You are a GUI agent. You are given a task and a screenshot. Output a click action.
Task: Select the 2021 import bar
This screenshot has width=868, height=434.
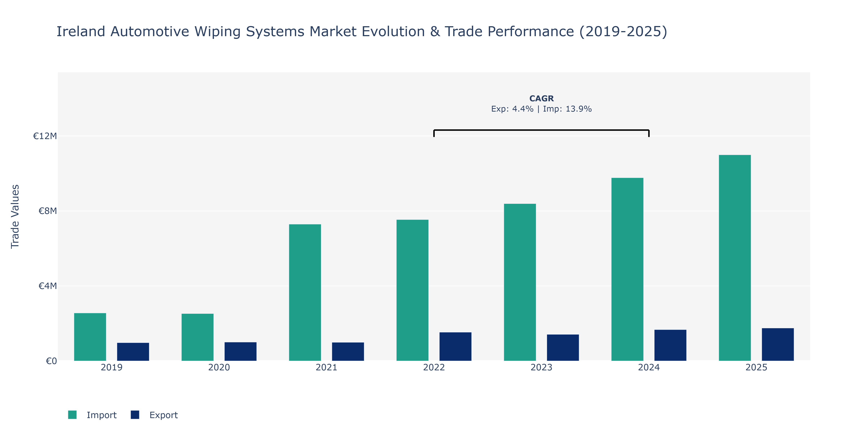coord(305,292)
